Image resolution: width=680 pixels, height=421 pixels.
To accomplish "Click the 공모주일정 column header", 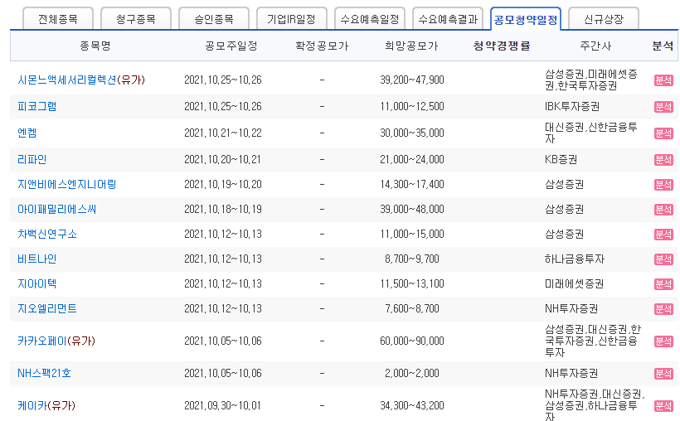I will point(231,46).
